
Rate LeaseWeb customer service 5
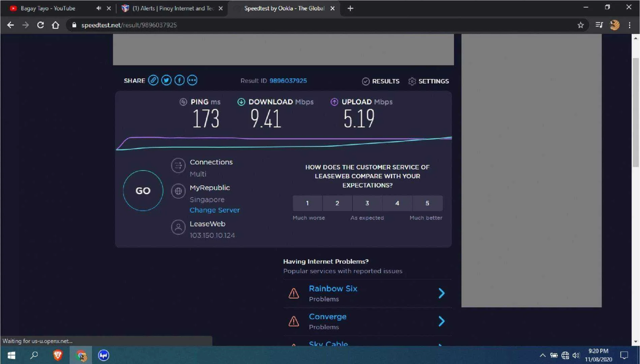point(427,203)
